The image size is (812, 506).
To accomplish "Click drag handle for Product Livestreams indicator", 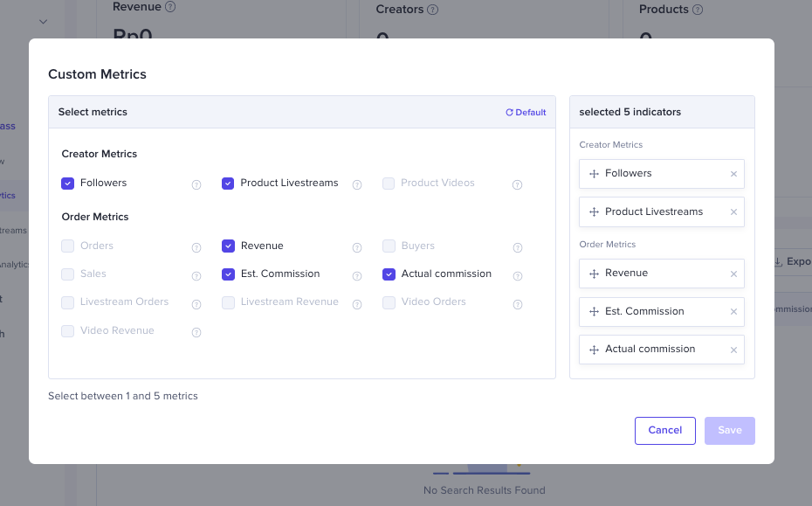I will pos(594,212).
